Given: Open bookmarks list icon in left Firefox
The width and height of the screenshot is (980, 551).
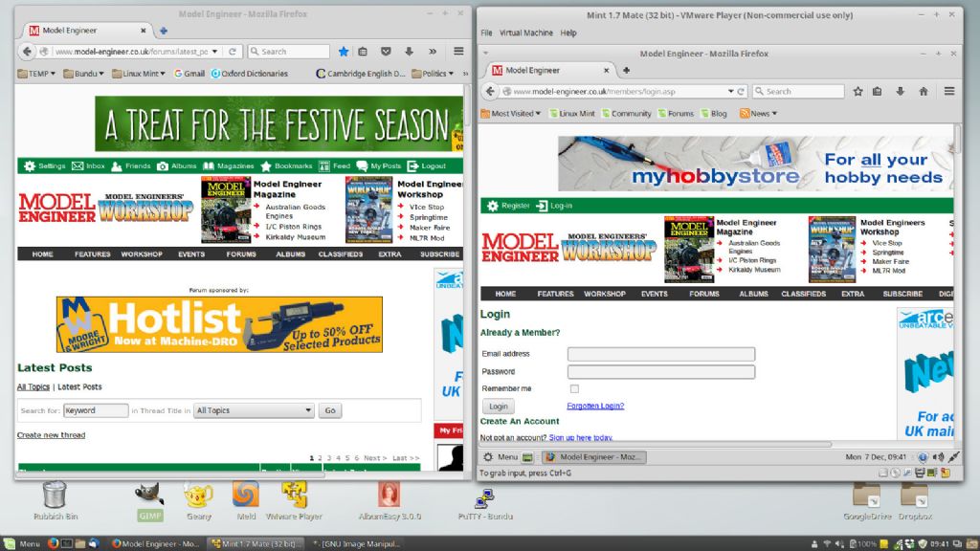Looking at the screenshot, I should 363,52.
